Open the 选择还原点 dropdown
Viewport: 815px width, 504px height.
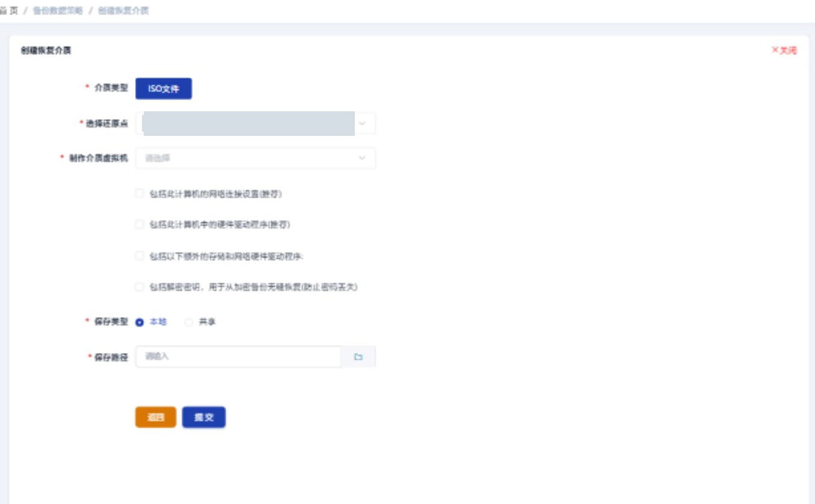[x=256, y=123]
